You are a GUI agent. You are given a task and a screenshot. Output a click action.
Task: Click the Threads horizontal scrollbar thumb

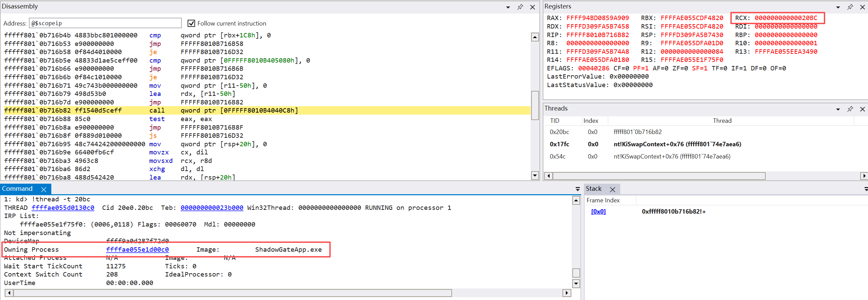(x=659, y=176)
